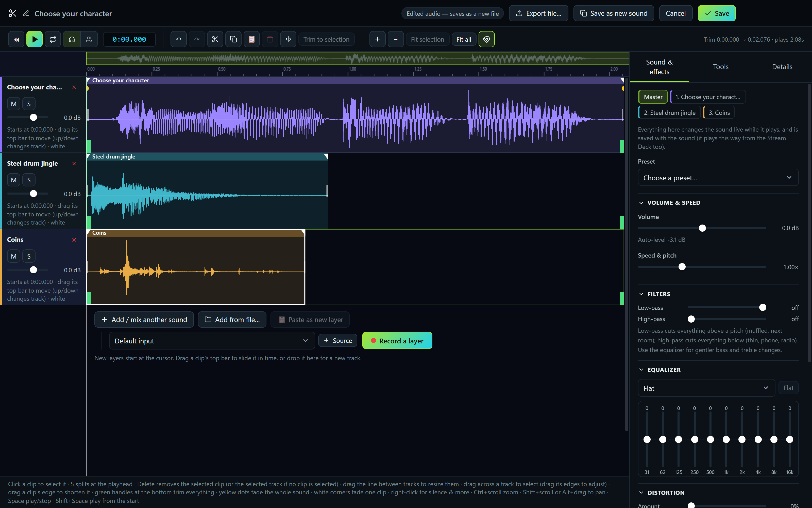Copy selection with the copy icon
Image resolution: width=812 pixels, height=508 pixels.
[x=233, y=39]
